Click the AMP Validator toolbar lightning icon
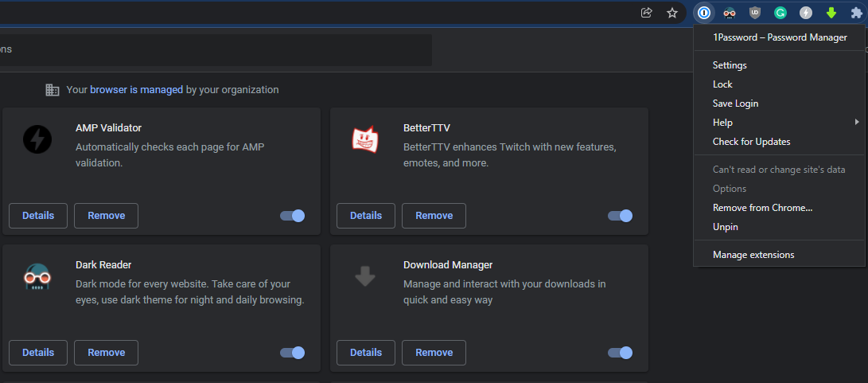The image size is (868, 383). tap(806, 13)
